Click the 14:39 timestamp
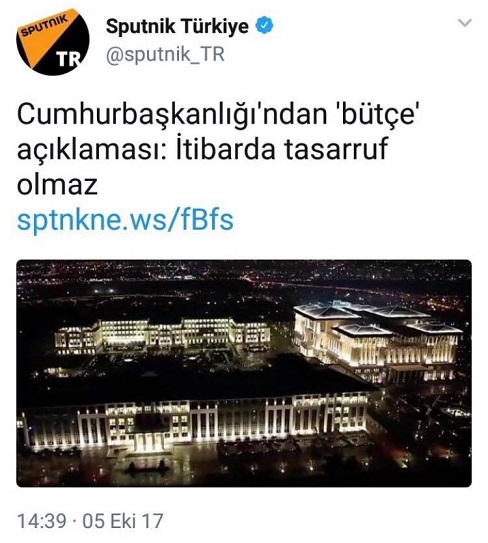Viewport: 488px width, 543px height. pyautogui.click(x=42, y=521)
